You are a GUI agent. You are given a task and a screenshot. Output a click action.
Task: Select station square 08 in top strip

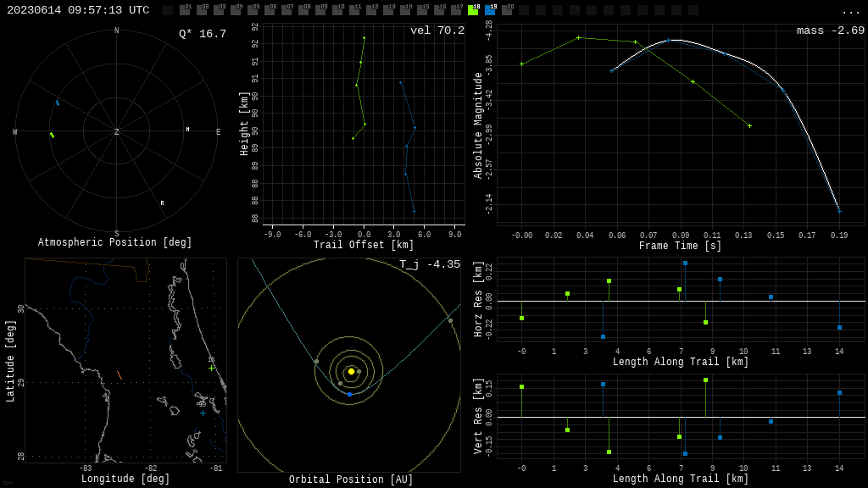tap(303, 10)
